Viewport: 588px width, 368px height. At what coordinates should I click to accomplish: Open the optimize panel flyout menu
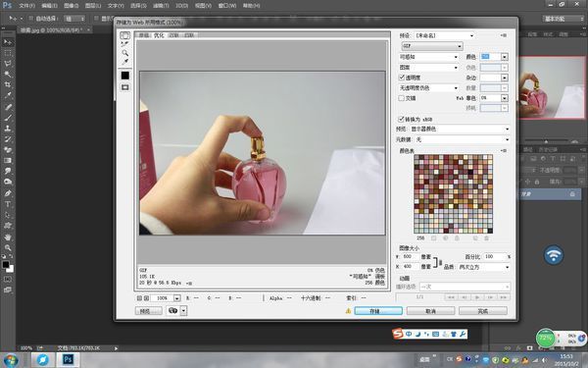(x=504, y=35)
